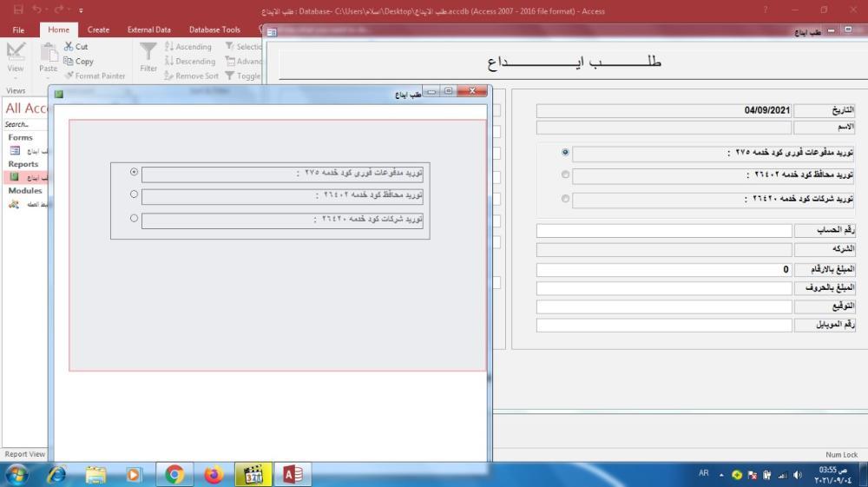Click the Cut scissors icon

point(69,47)
